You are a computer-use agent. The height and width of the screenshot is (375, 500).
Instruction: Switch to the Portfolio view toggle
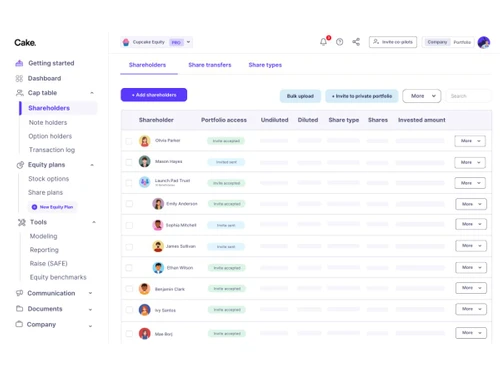point(462,42)
